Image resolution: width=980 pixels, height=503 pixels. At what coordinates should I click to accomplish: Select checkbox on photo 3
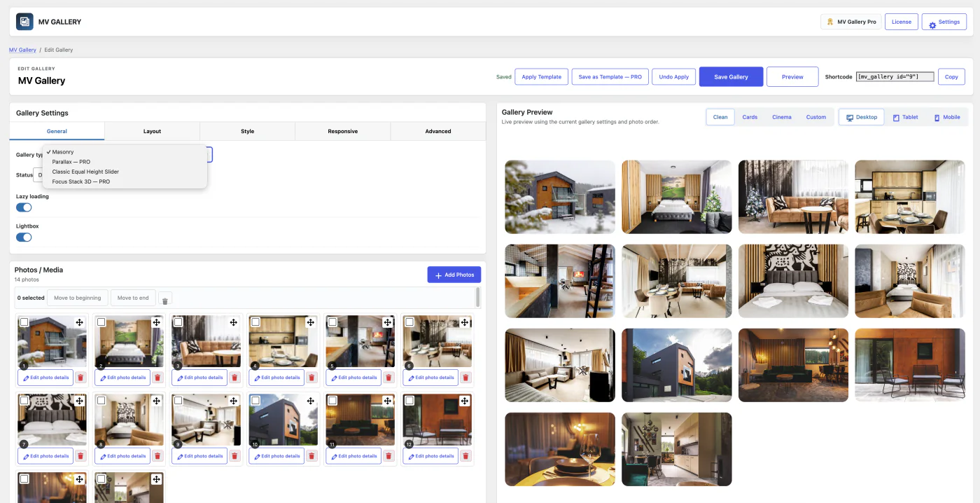pos(178,322)
